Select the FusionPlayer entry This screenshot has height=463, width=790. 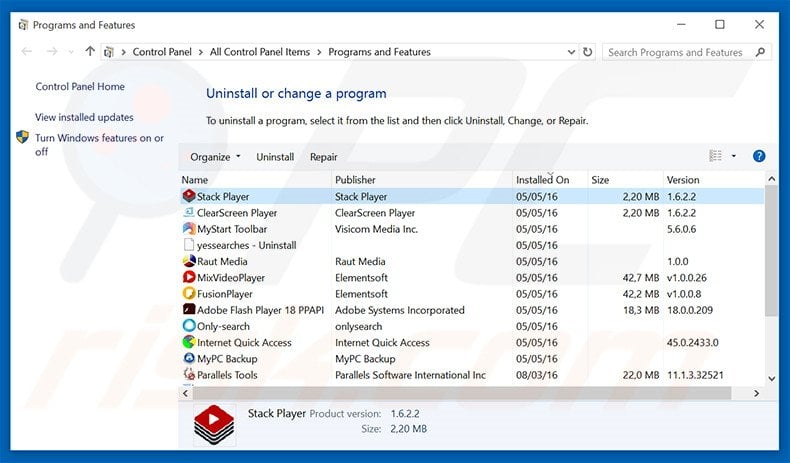click(225, 294)
